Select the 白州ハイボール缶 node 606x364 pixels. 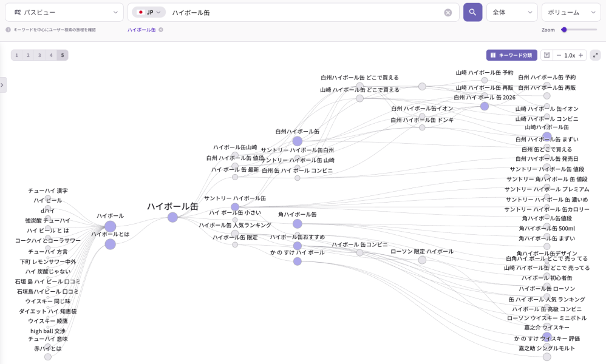297,141
